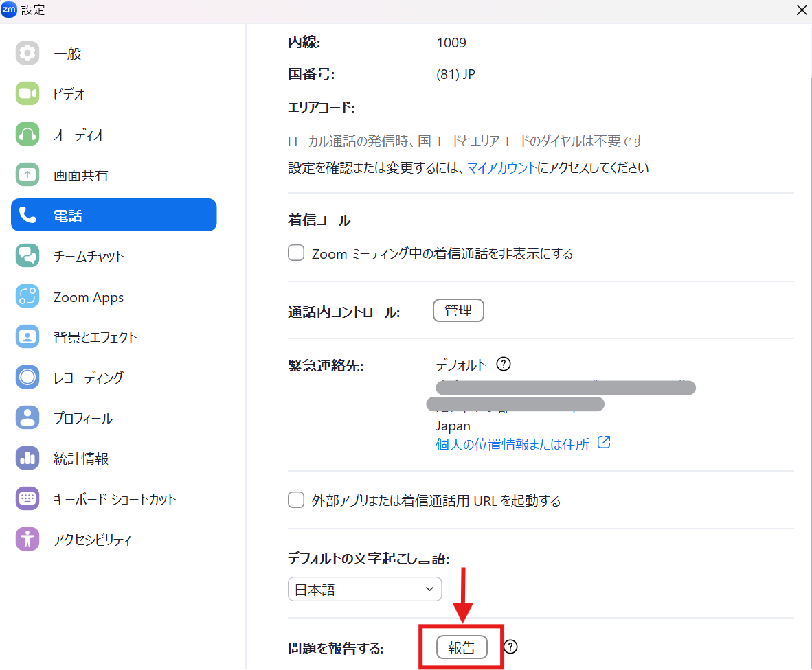812x670 pixels.
Task: Check 外部アプリまたは着信通話用 URL を起動する
Action: click(x=296, y=500)
